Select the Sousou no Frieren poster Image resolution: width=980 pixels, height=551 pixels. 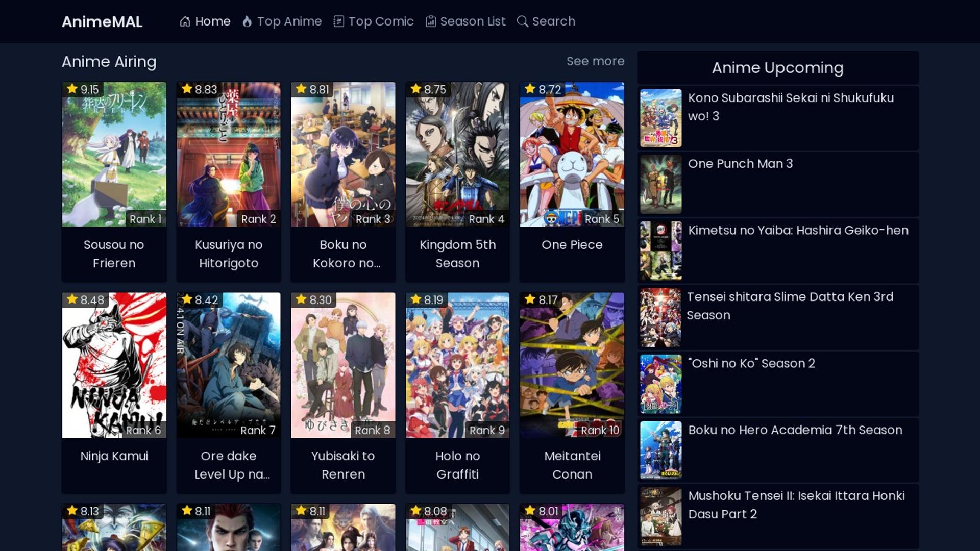pyautogui.click(x=114, y=155)
